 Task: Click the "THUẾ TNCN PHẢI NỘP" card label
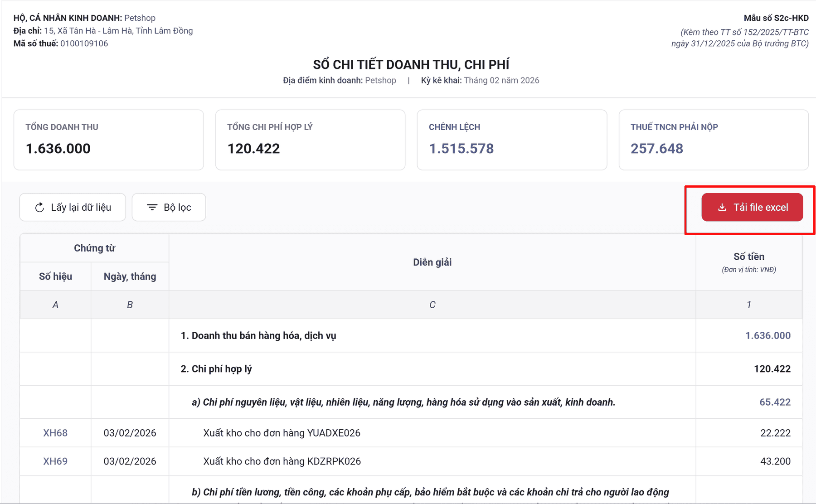coord(674,127)
